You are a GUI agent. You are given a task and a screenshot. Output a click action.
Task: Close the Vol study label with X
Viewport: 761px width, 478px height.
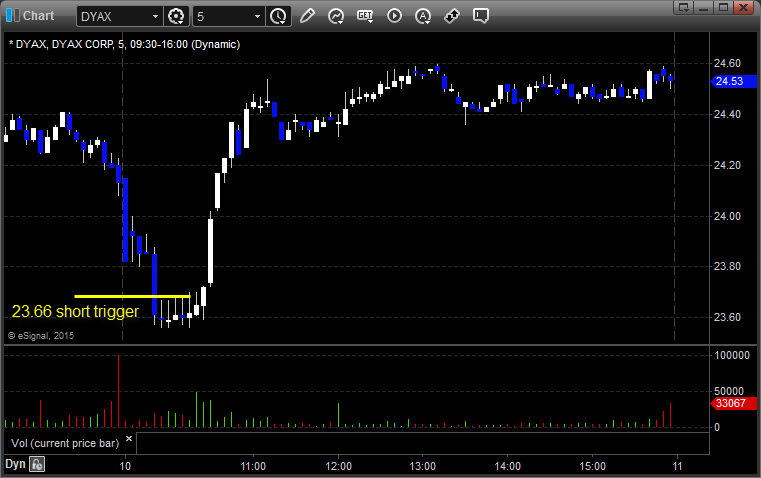129,439
